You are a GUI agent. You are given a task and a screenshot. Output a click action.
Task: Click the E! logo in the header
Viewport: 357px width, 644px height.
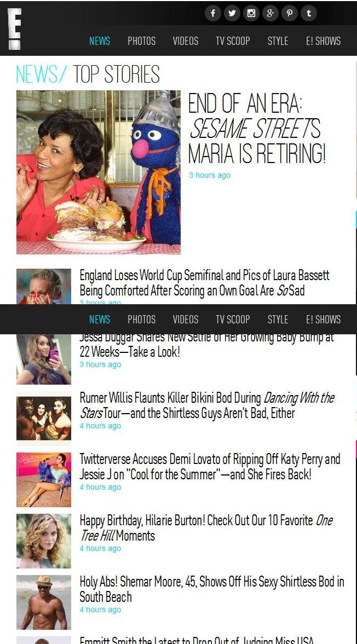pos(14,29)
